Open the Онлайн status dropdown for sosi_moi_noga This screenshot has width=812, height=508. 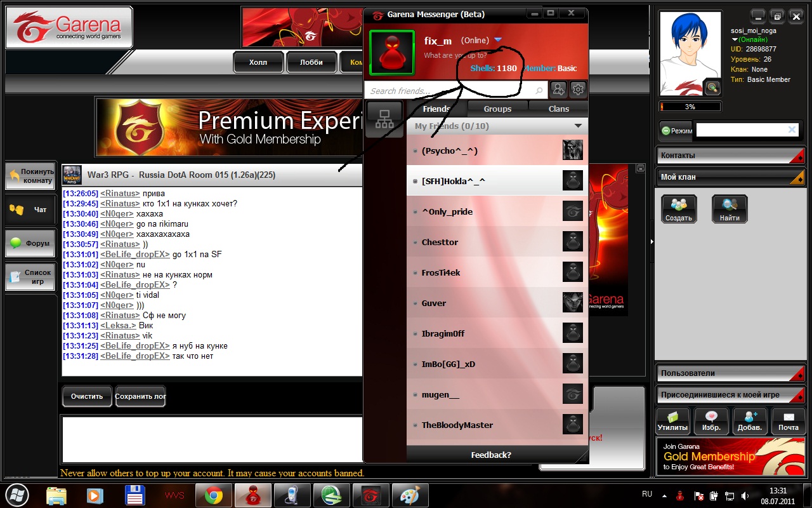[735, 39]
